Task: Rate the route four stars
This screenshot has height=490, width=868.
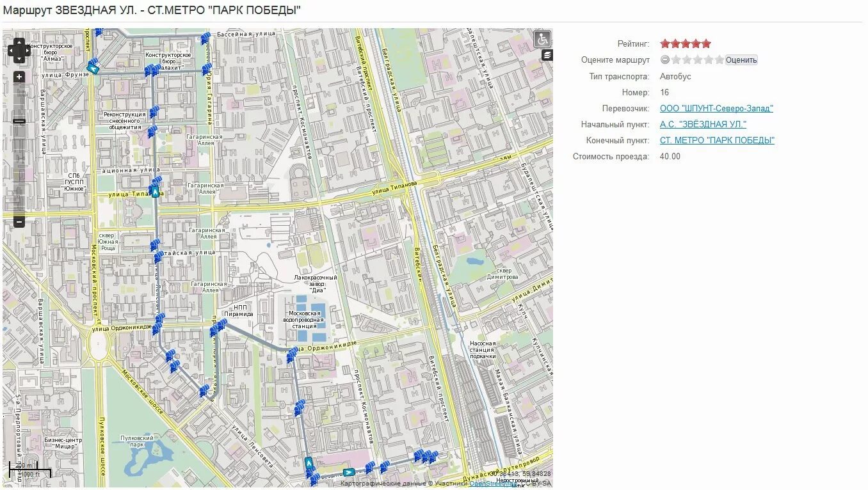Action: [709, 59]
